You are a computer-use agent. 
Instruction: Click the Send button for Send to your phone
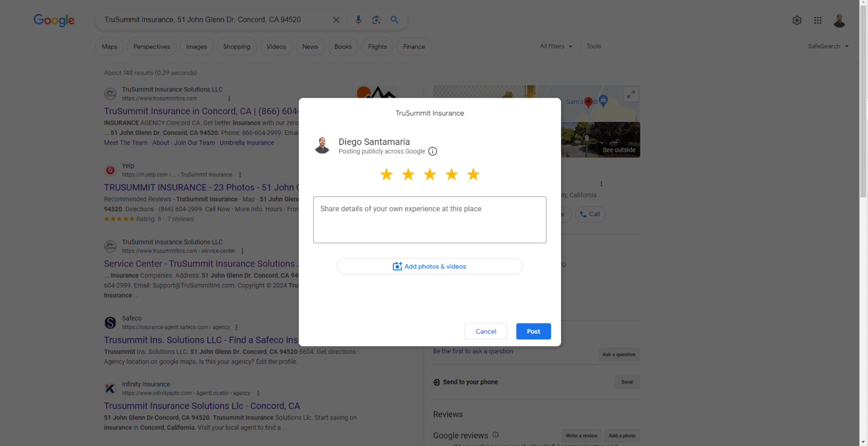[x=627, y=382]
